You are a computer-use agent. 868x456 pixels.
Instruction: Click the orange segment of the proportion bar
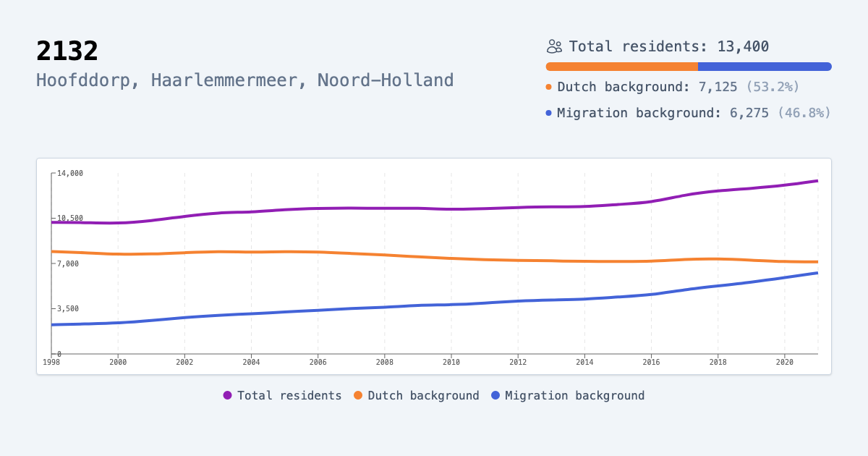point(622,67)
